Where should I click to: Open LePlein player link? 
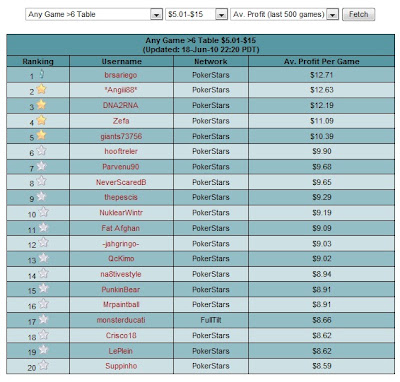pyautogui.click(x=121, y=351)
